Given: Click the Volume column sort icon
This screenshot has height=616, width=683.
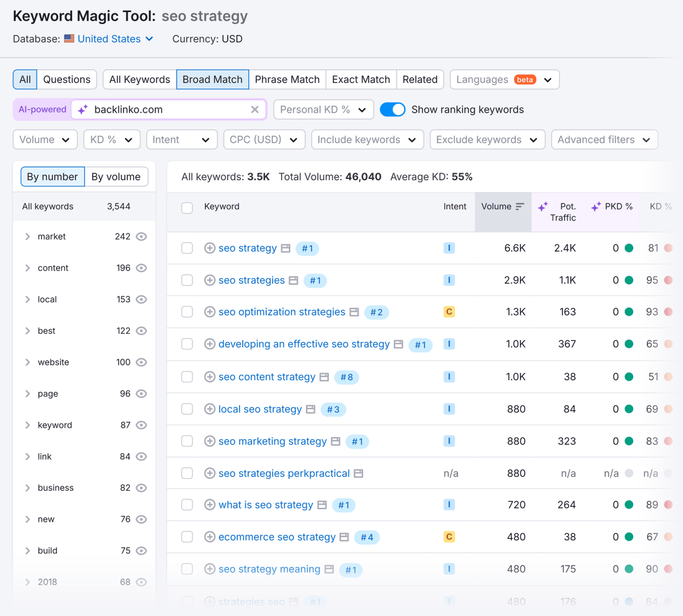Looking at the screenshot, I should [520, 207].
